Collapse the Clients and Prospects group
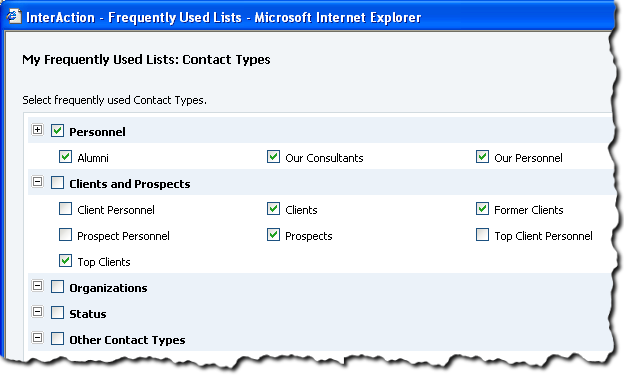This screenshot has height=378, width=627. point(37,182)
